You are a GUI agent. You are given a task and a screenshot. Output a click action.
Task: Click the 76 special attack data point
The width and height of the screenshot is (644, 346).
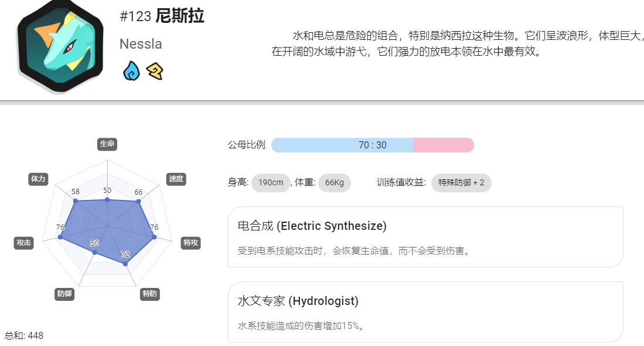pos(154,237)
